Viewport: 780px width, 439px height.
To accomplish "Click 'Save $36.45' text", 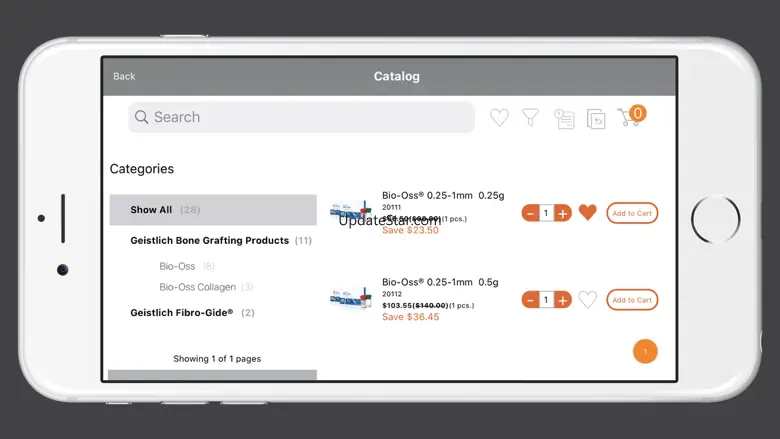I will [410, 317].
